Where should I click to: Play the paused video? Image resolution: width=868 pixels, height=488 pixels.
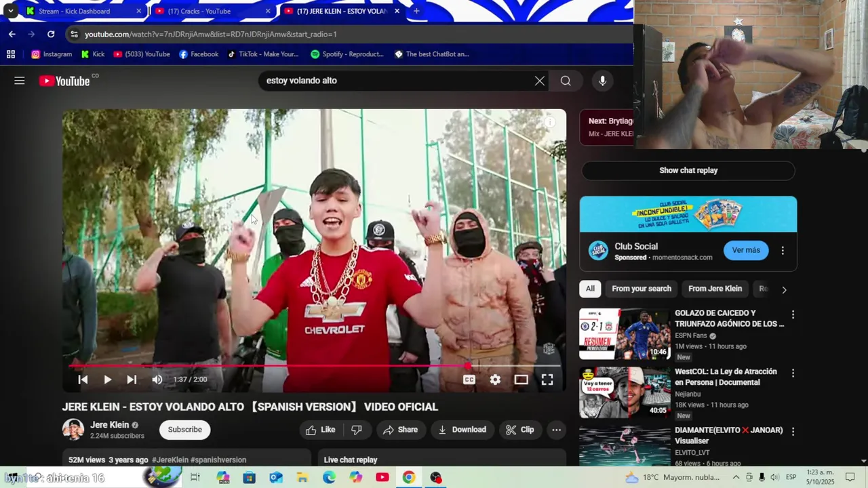(x=107, y=380)
